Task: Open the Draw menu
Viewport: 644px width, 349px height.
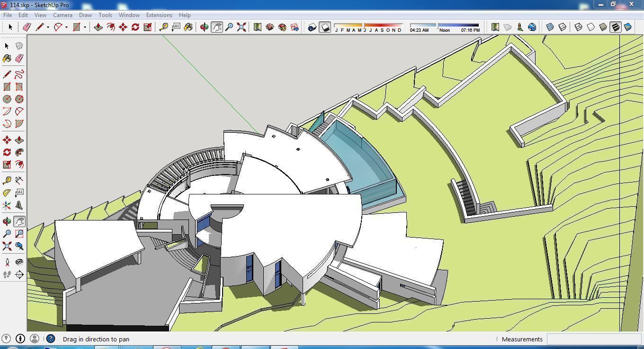Action: (85, 15)
